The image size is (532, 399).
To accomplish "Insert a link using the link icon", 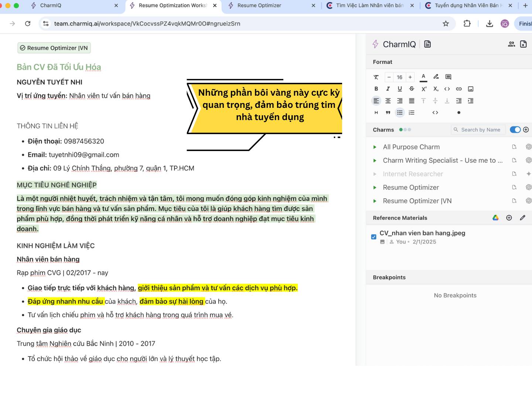I will [459, 89].
